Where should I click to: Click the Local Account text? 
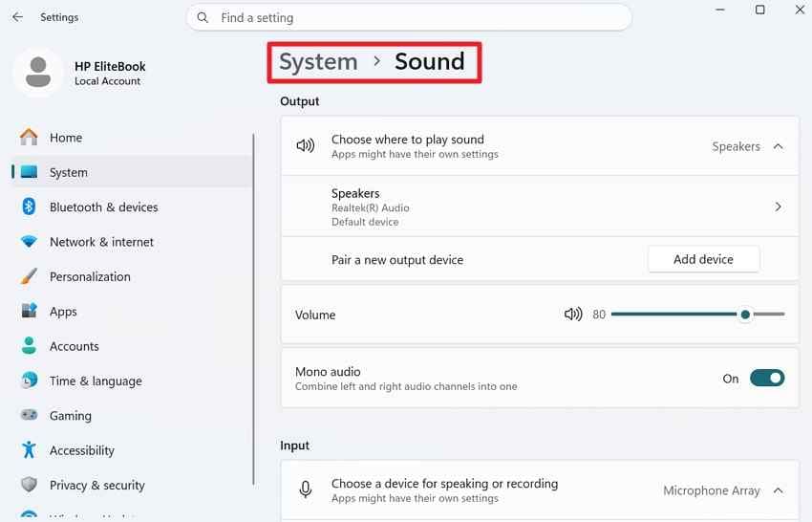tap(107, 81)
